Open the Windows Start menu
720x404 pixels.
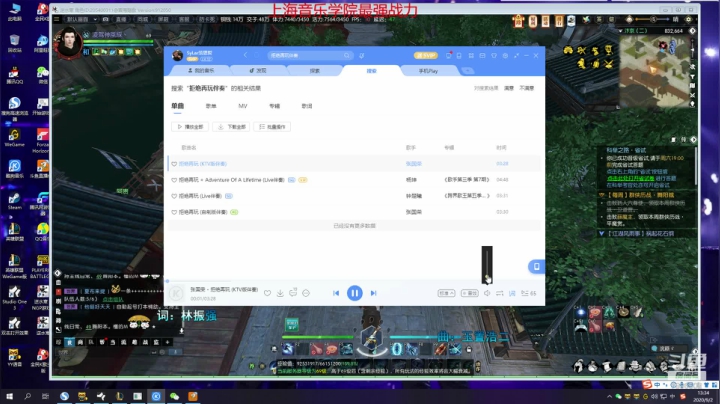(9, 396)
